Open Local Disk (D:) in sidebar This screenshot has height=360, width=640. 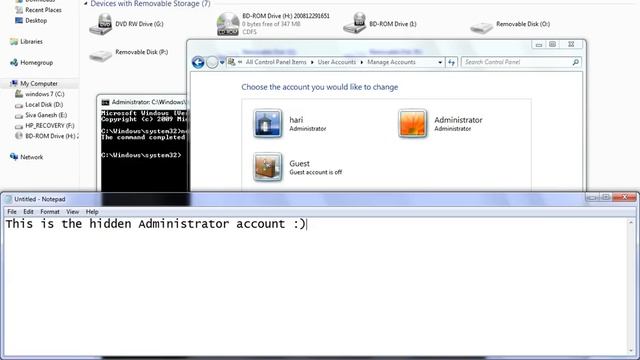[x=44, y=105]
